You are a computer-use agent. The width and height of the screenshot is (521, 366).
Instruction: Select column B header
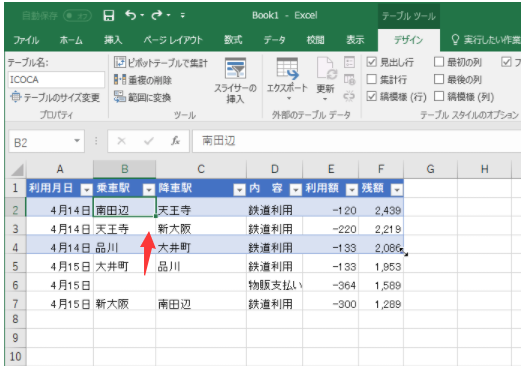click(125, 169)
